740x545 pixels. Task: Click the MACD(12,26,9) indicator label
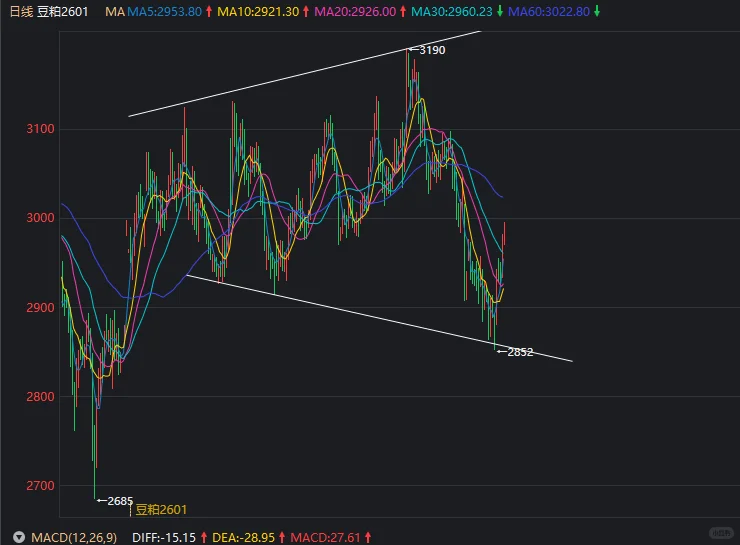click(x=74, y=537)
